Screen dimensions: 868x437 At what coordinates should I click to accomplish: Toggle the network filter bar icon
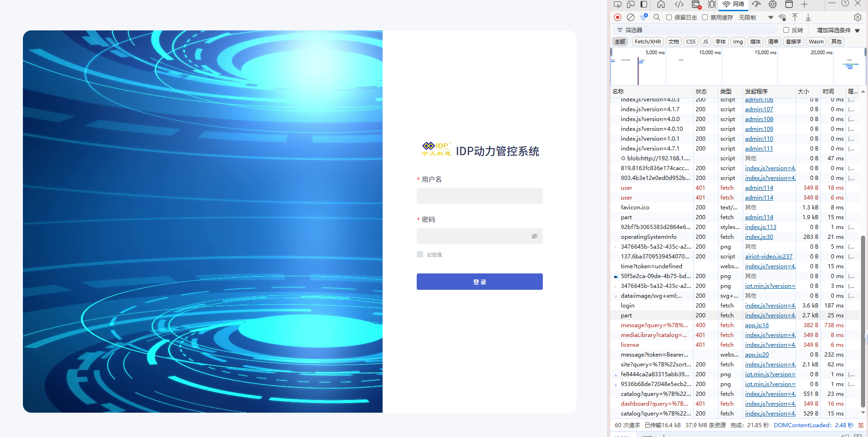pos(644,17)
